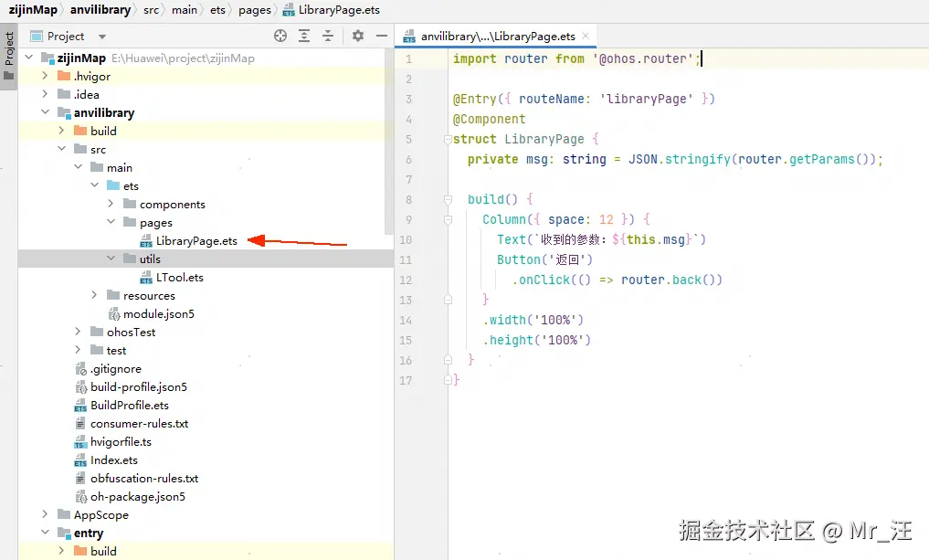Collapse the utils folder
Image resolution: width=929 pixels, height=560 pixels.
coord(111,259)
